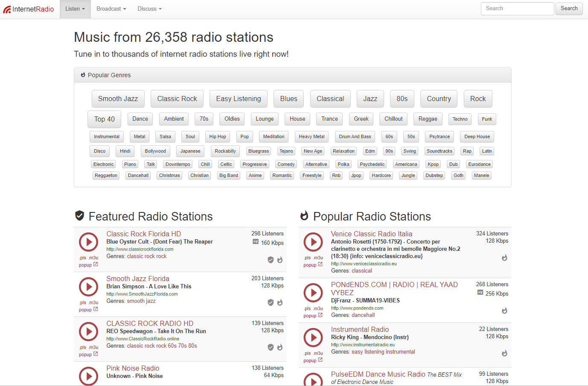Select the Blues genre
This screenshot has width=588, height=386.
click(x=289, y=99)
